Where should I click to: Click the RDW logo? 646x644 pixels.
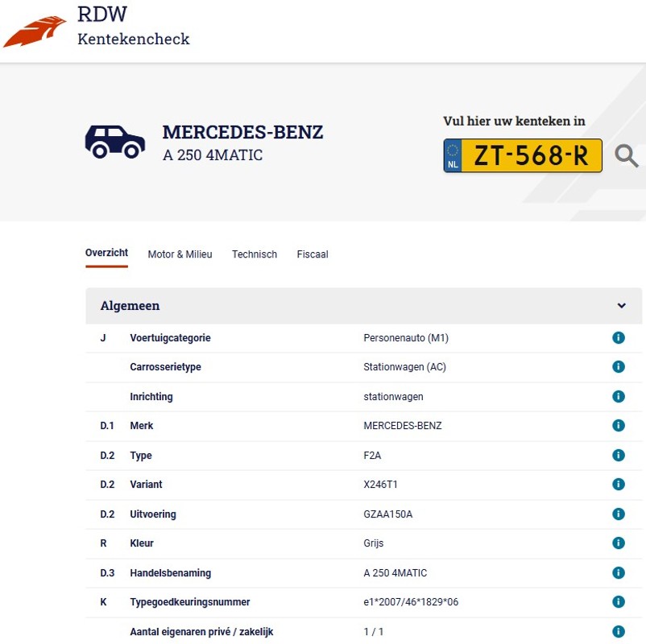pyautogui.click(x=35, y=31)
